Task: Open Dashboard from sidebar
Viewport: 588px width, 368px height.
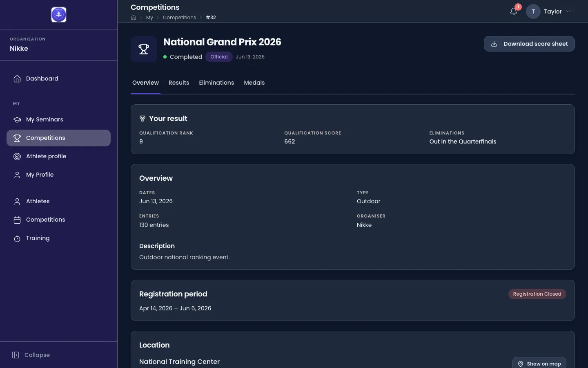Action: point(58,79)
